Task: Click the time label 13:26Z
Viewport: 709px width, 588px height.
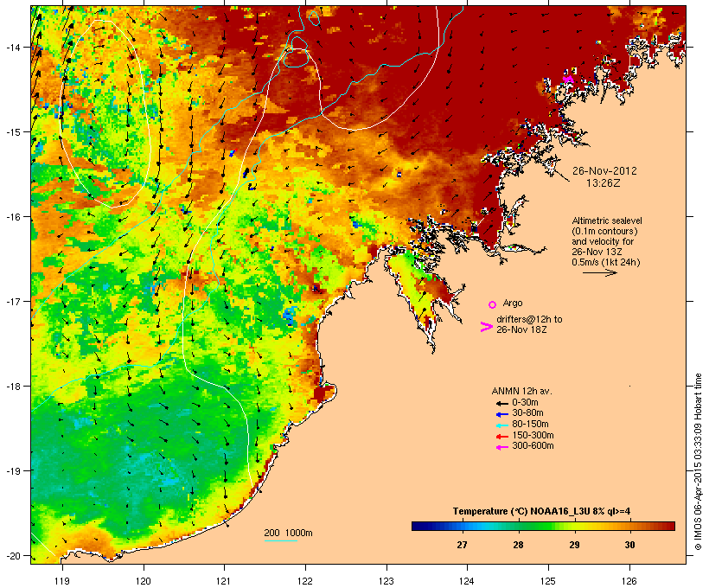Action: 604,183
